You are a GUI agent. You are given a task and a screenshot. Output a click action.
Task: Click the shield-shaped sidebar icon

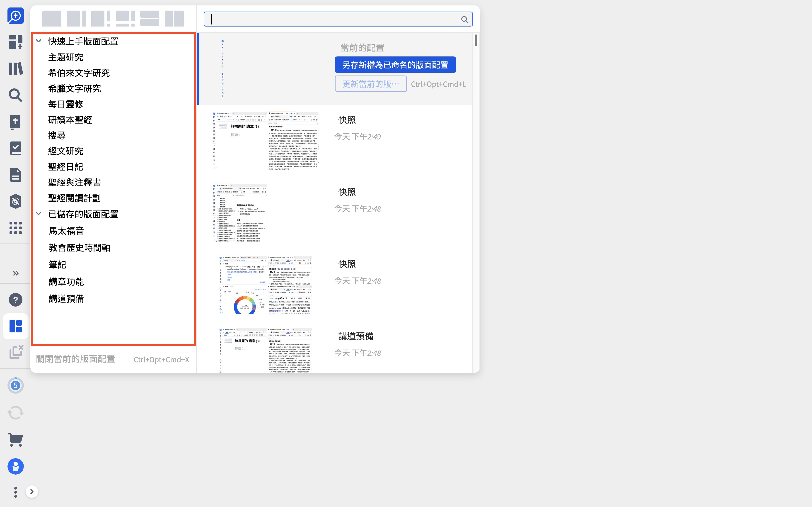coord(15,201)
